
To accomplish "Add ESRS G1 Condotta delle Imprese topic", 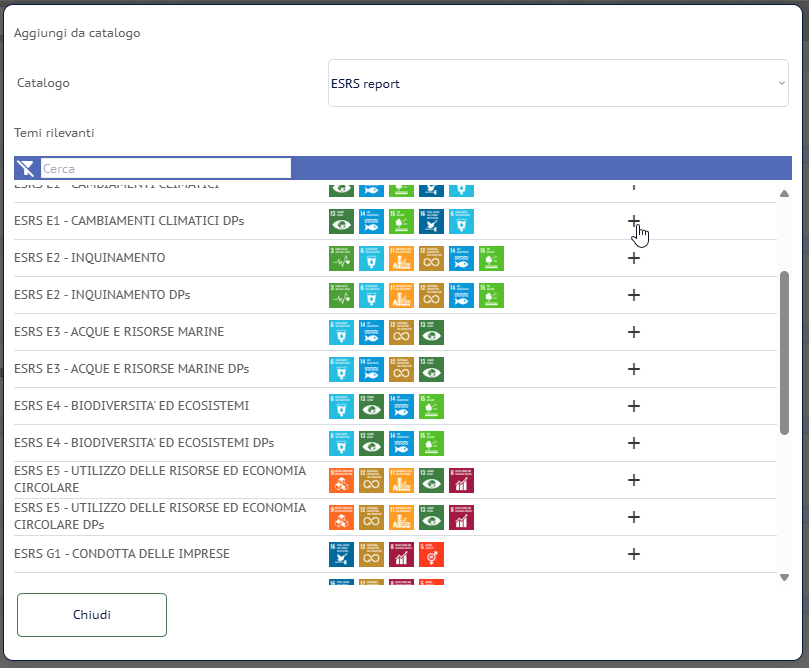I will (633, 554).
